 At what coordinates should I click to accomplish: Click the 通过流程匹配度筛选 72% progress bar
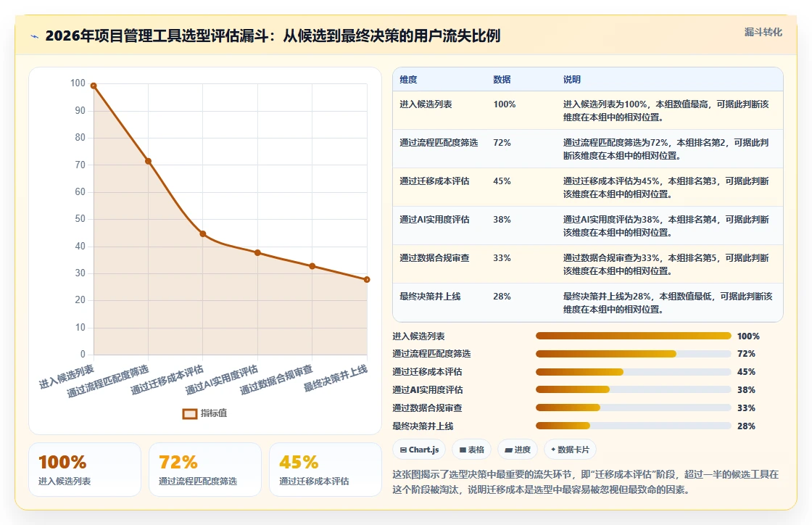click(x=634, y=354)
